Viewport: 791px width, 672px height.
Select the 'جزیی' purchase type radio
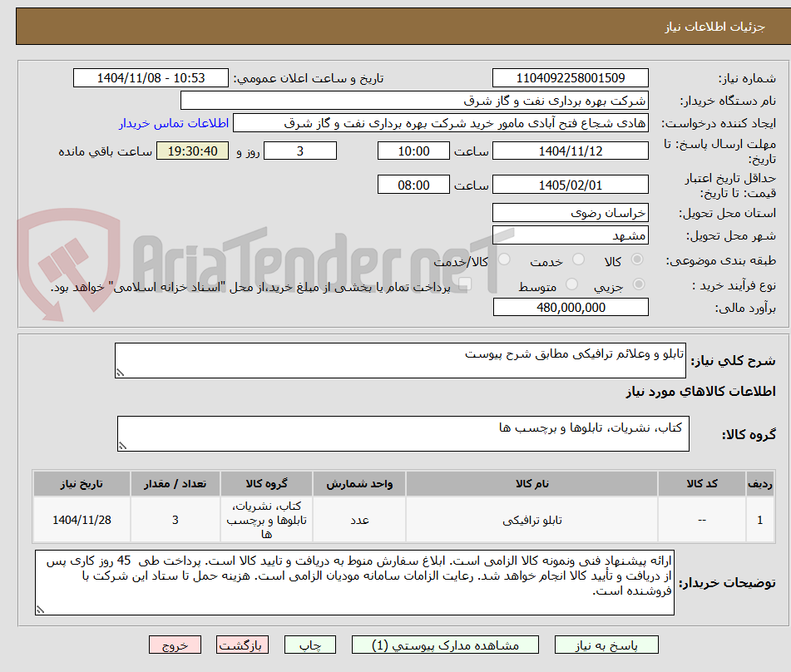tap(639, 284)
